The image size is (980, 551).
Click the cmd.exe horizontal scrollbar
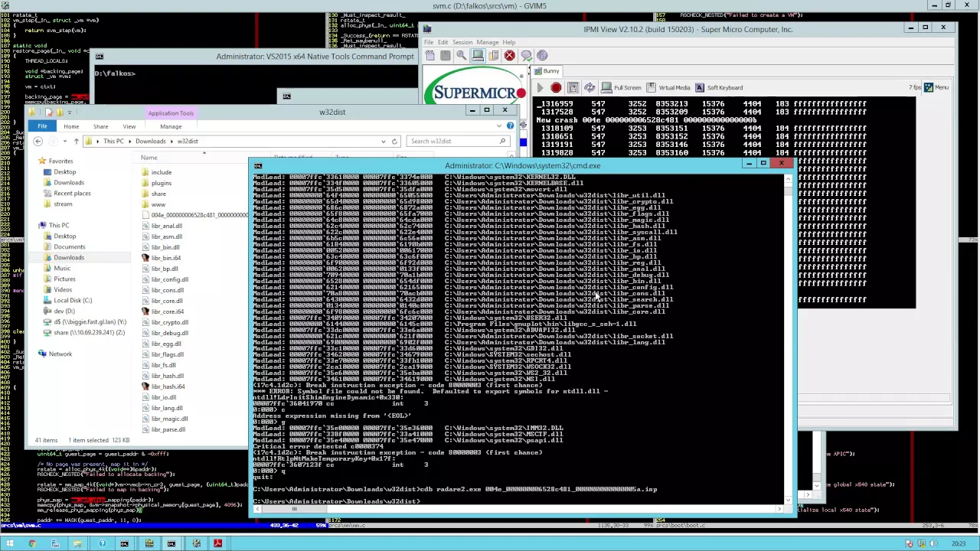(518, 510)
